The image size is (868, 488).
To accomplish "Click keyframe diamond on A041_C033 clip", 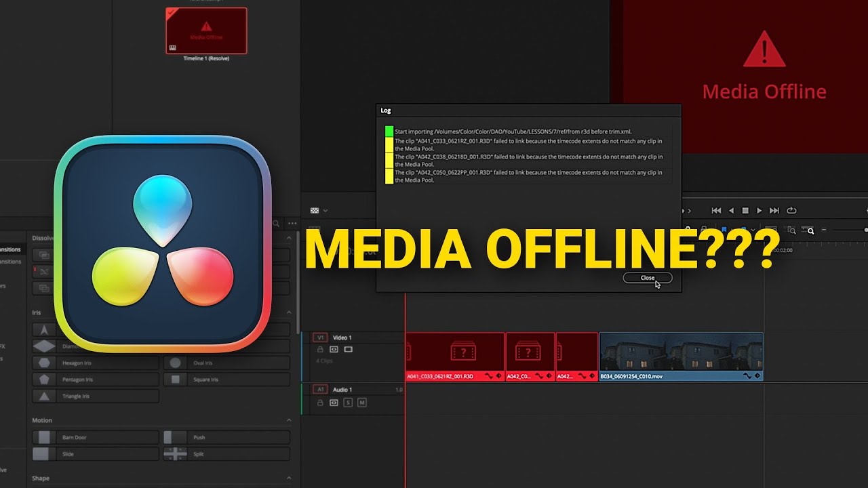I will tap(499, 375).
